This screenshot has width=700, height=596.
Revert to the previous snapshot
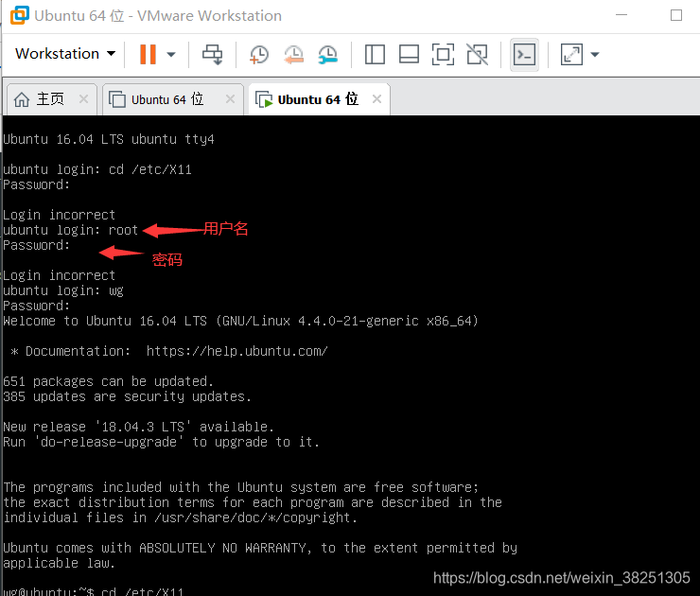[x=294, y=55]
